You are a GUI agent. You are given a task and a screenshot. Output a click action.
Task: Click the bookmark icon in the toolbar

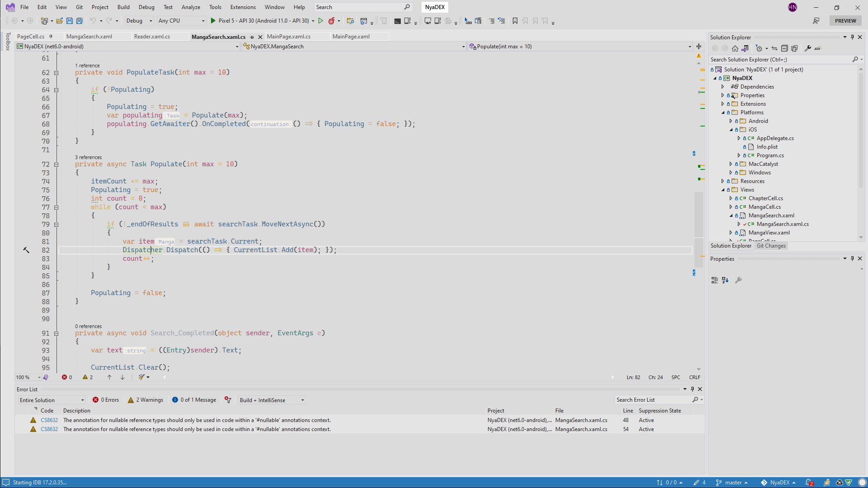coord(515,21)
